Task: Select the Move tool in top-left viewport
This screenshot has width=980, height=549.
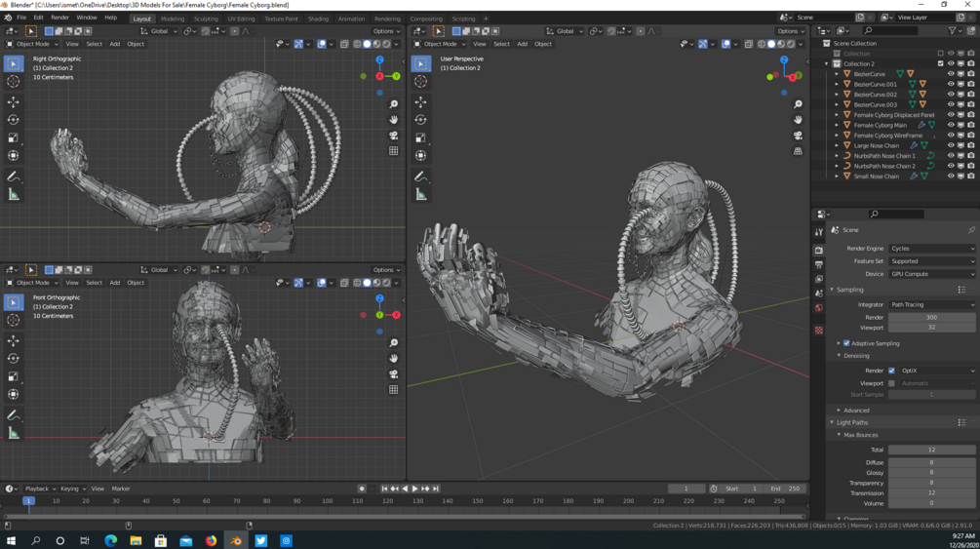Action: pyautogui.click(x=14, y=101)
